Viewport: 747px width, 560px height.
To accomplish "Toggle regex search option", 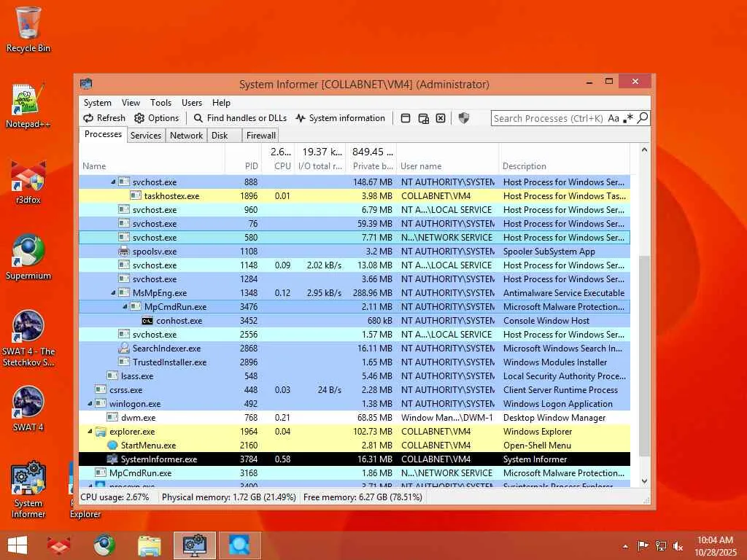I will (628, 118).
